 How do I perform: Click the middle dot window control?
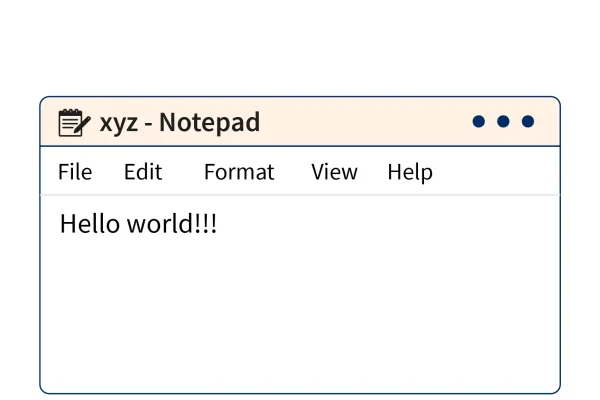(x=503, y=122)
